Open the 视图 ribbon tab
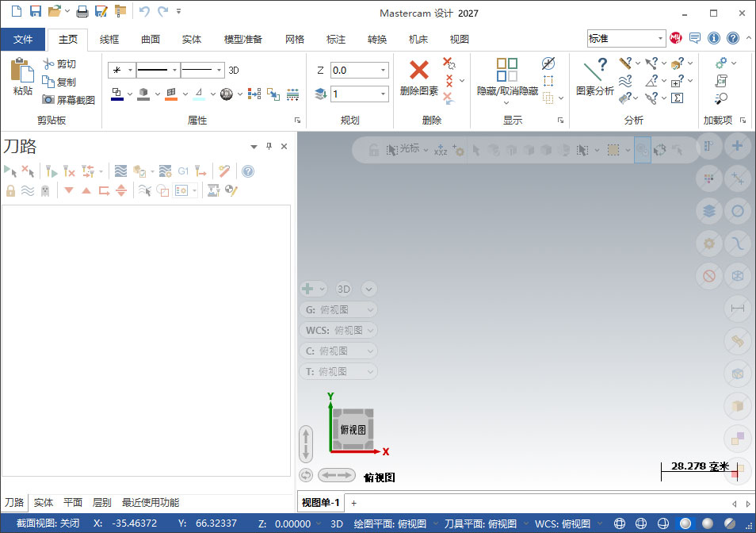The width and height of the screenshot is (756, 533). click(459, 40)
